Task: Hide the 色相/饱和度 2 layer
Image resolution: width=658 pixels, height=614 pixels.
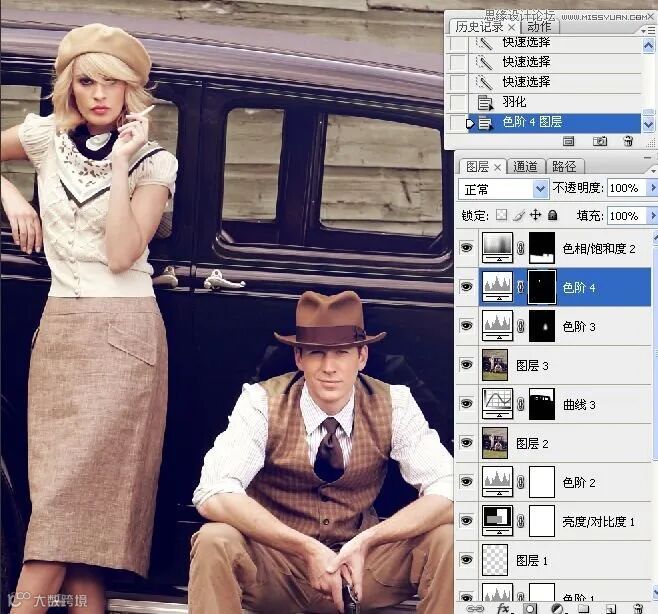Action: coord(466,248)
